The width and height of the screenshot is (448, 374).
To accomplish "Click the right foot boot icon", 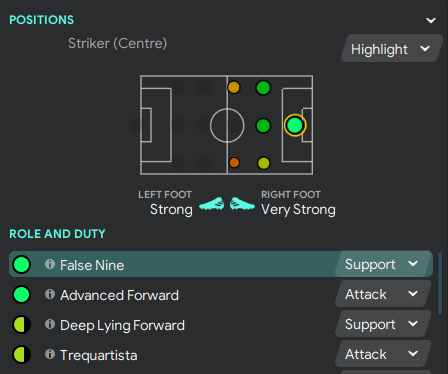I will point(242,204).
